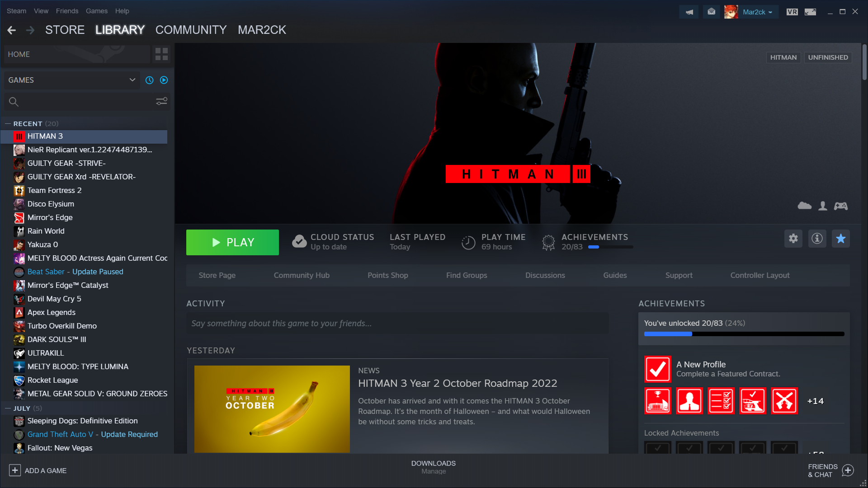
Task: Open the announcements megaphone icon
Action: (x=689, y=12)
